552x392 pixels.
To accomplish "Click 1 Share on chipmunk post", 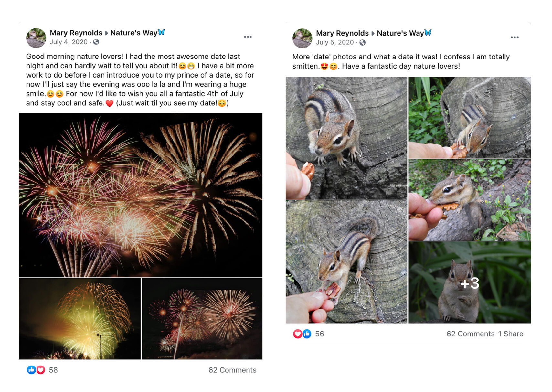I will click(x=510, y=334).
